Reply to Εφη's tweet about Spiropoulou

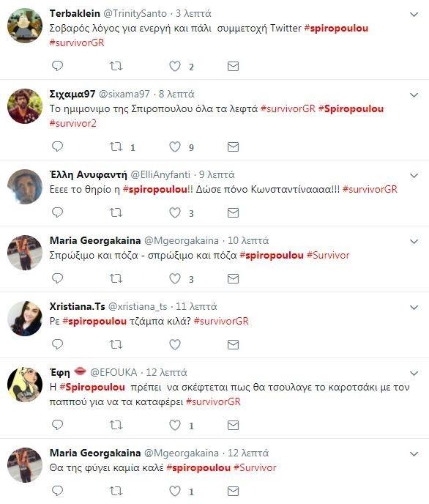[57, 425]
